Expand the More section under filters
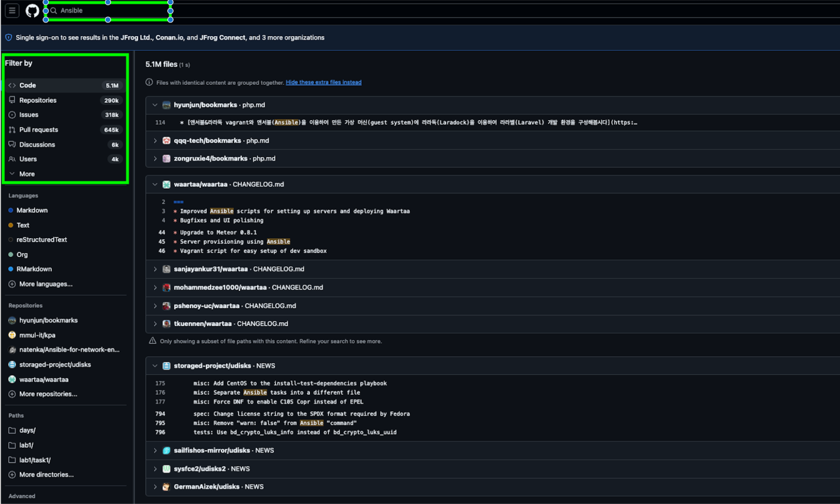Viewport: 840px width, 504px height. click(27, 173)
